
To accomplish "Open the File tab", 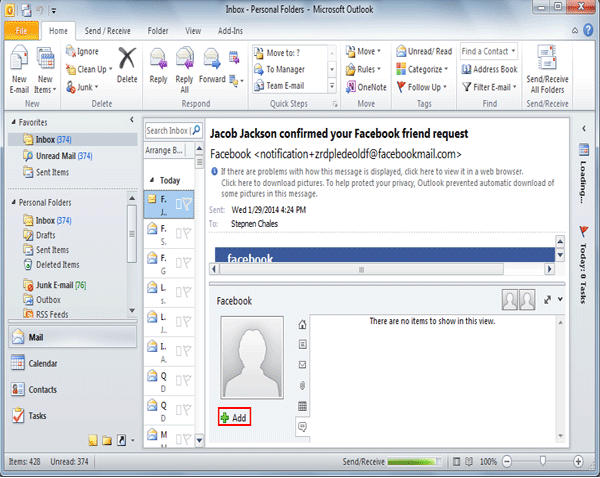I will (21, 31).
